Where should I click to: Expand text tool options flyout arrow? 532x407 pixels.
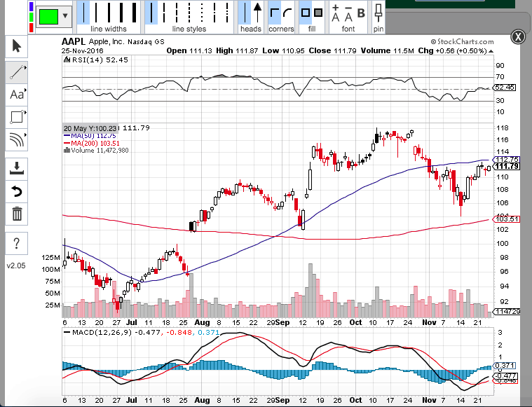pos(25,90)
